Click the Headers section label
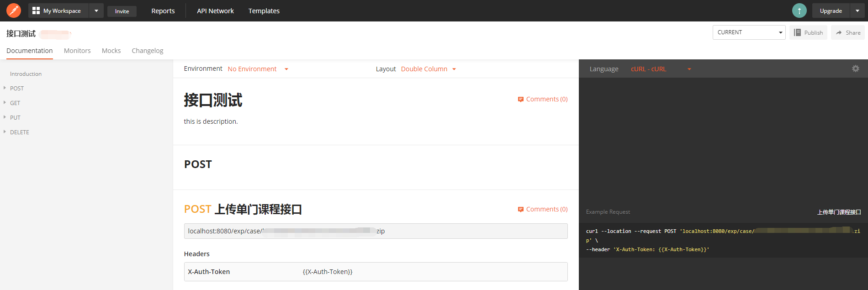 (x=197, y=254)
